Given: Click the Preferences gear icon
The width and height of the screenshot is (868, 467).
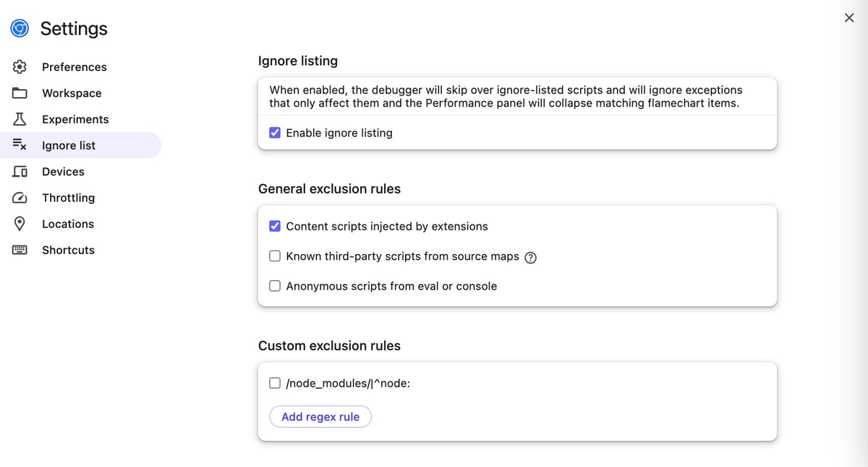Looking at the screenshot, I should click(x=20, y=67).
